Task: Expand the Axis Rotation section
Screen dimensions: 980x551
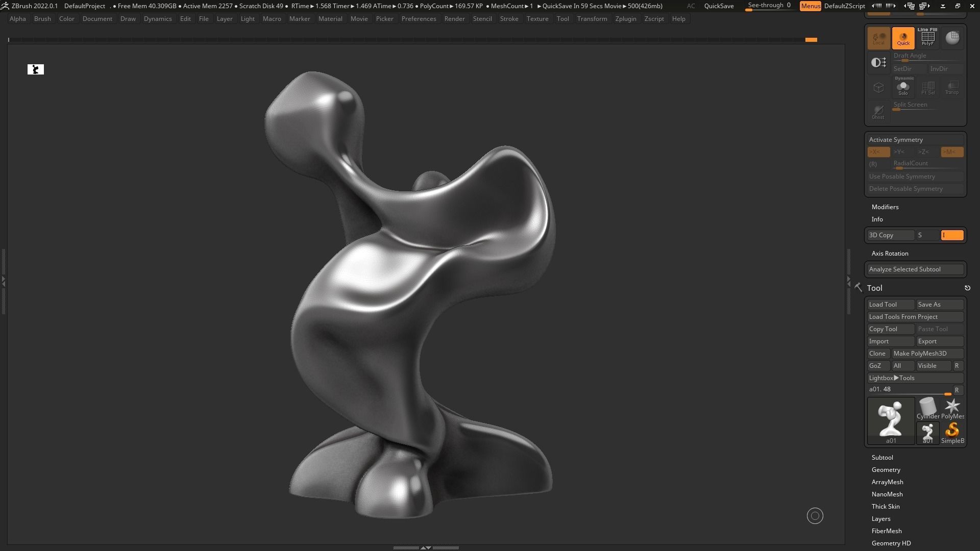Action: (x=890, y=254)
